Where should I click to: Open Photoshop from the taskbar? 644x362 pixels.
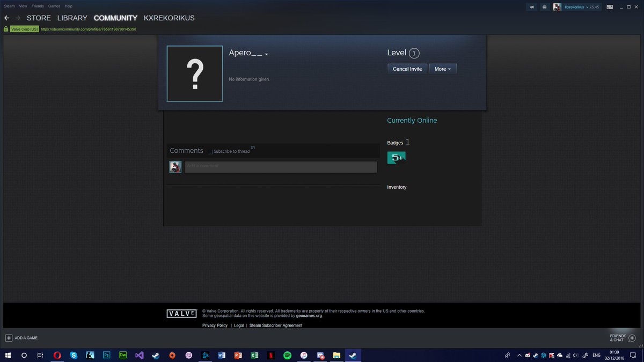click(x=106, y=355)
